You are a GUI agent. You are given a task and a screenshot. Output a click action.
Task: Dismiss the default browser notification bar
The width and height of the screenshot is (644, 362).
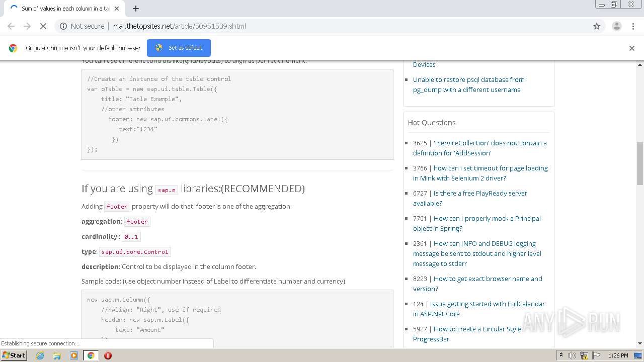click(x=632, y=48)
